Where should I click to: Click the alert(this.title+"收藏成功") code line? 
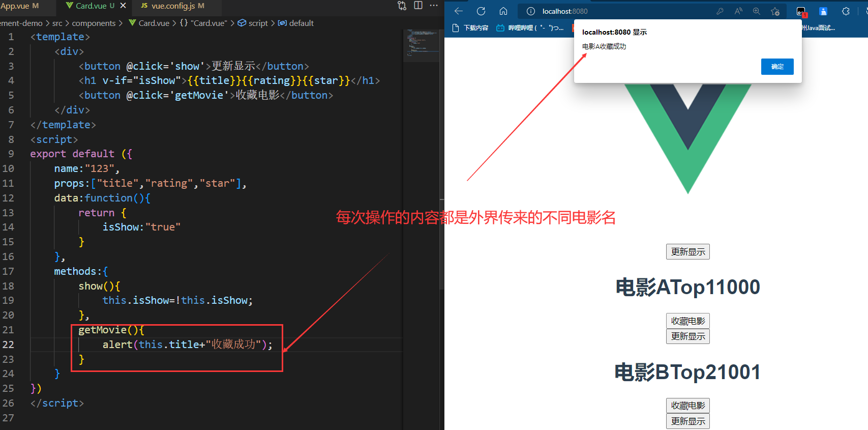click(187, 345)
